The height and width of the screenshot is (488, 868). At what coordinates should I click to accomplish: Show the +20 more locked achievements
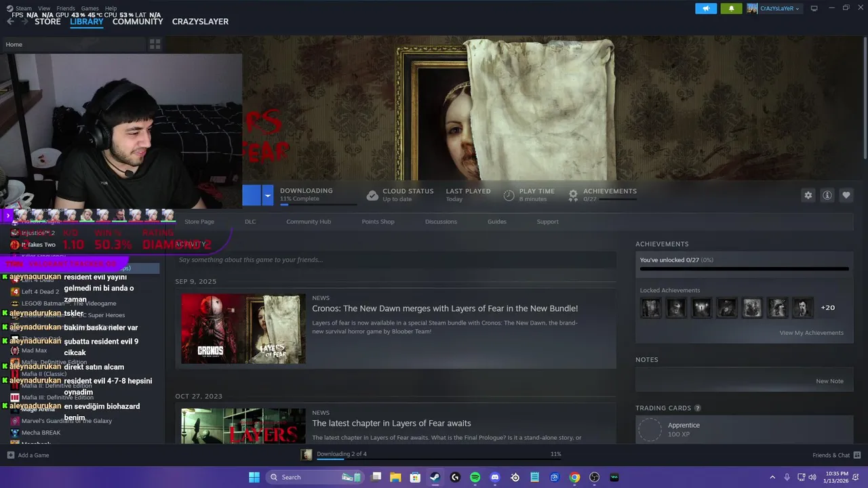pyautogui.click(x=828, y=308)
